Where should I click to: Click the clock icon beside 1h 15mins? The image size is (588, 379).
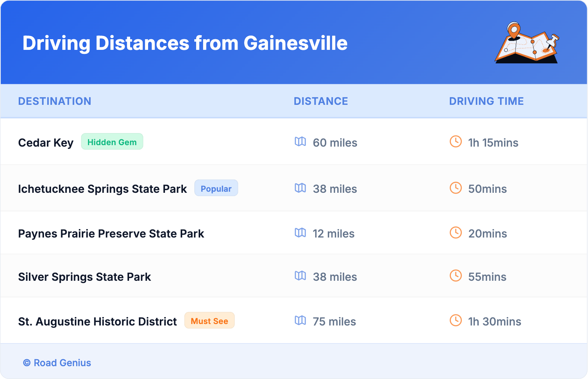coord(456,141)
